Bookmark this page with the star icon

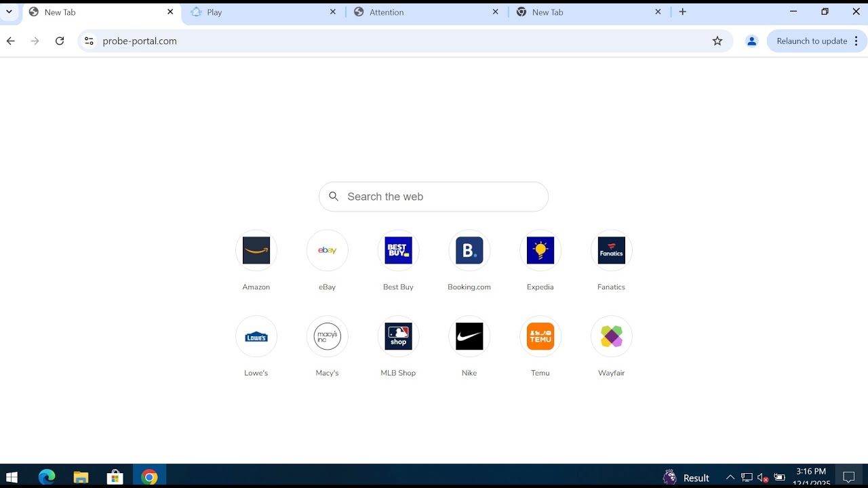717,41
